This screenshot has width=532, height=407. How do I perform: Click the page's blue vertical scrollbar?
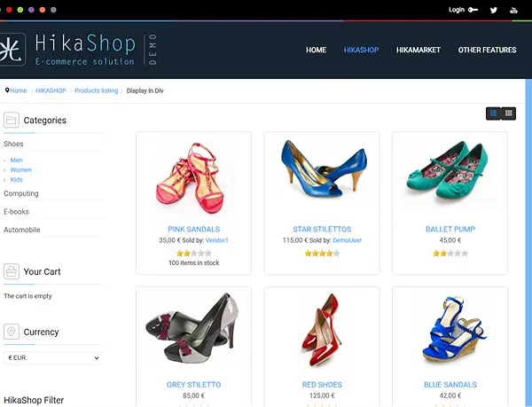pos(528,243)
